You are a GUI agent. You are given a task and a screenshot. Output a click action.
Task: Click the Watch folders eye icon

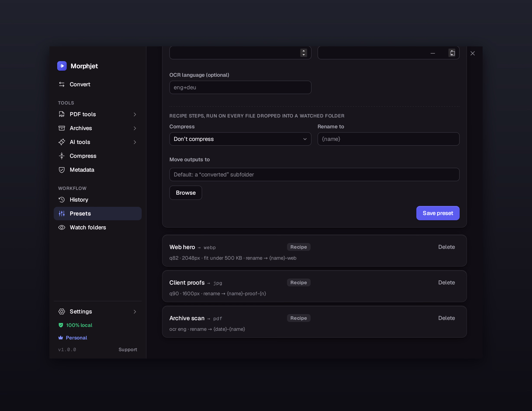click(62, 227)
